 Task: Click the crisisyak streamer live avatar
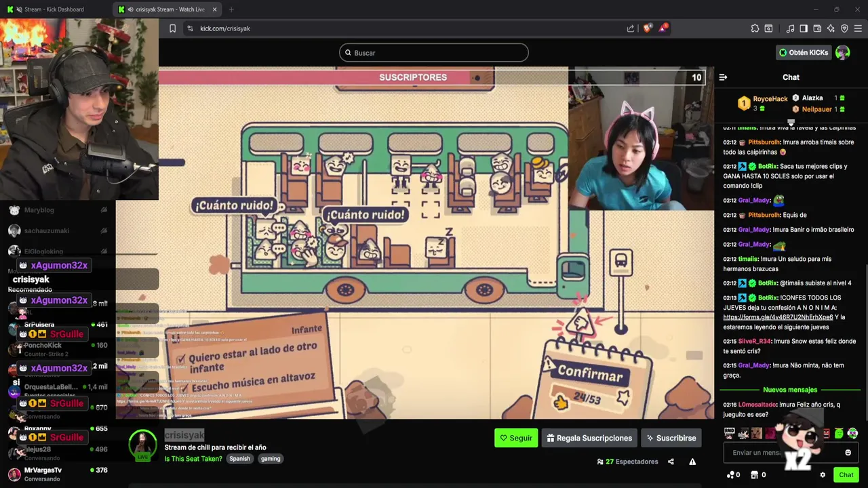(x=143, y=445)
